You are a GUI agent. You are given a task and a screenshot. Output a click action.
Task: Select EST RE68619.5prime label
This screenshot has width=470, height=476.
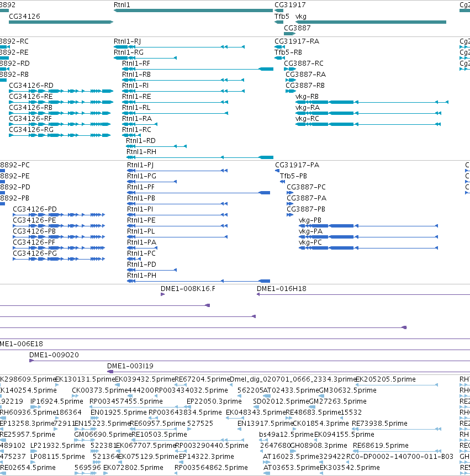pos(381,445)
